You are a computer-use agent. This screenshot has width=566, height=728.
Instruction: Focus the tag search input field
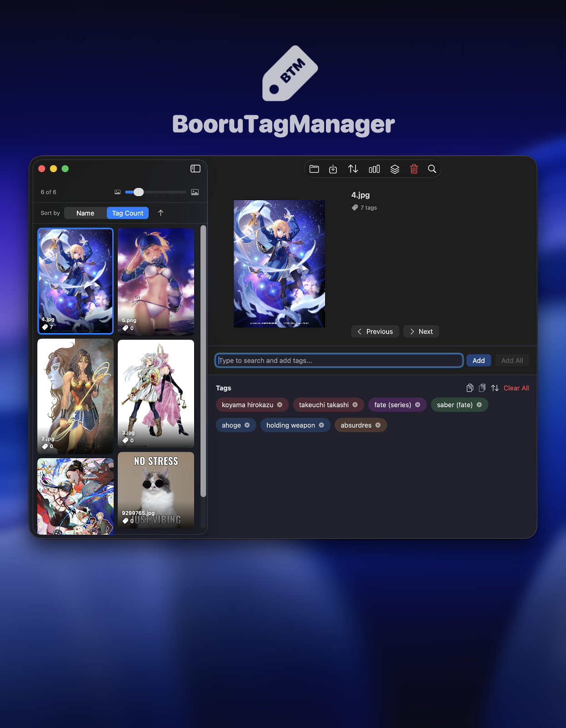tap(339, 360)
